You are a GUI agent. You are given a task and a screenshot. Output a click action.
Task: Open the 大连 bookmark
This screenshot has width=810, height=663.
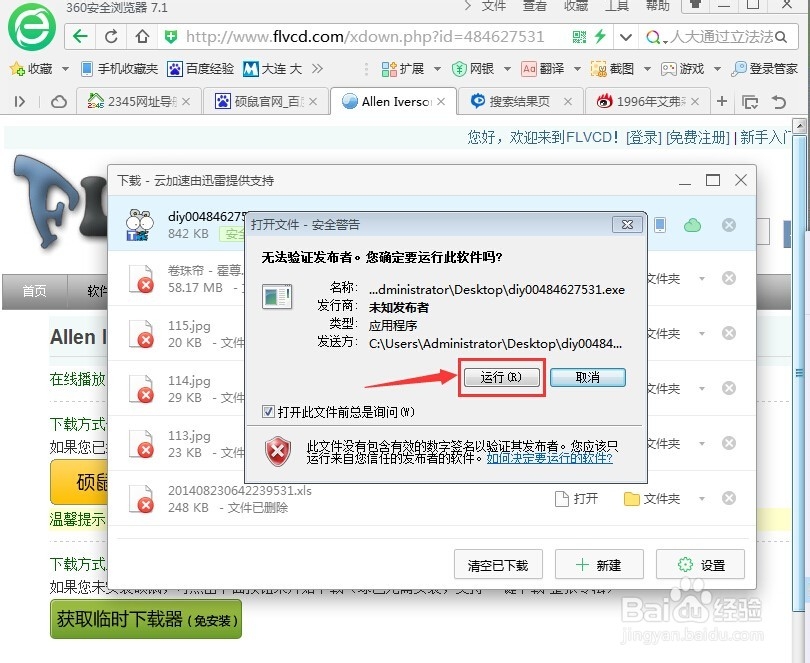pyautogui.click(x=272, y=69)
